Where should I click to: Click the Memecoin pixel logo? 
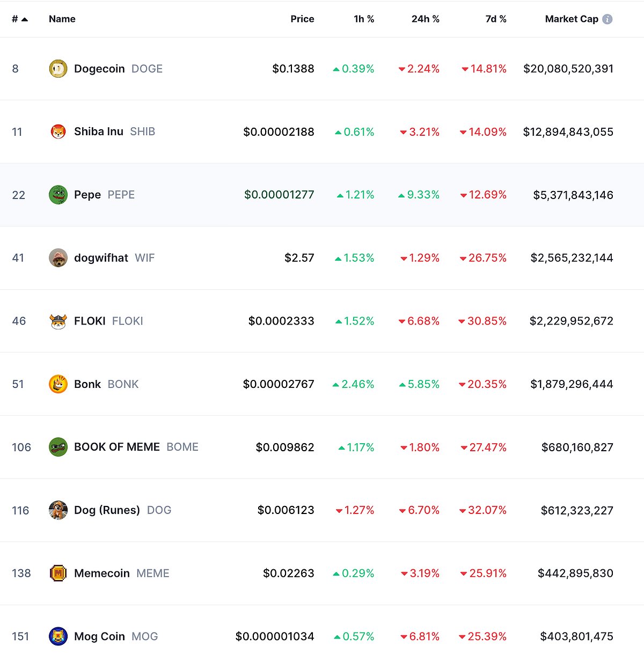point(58,573)
